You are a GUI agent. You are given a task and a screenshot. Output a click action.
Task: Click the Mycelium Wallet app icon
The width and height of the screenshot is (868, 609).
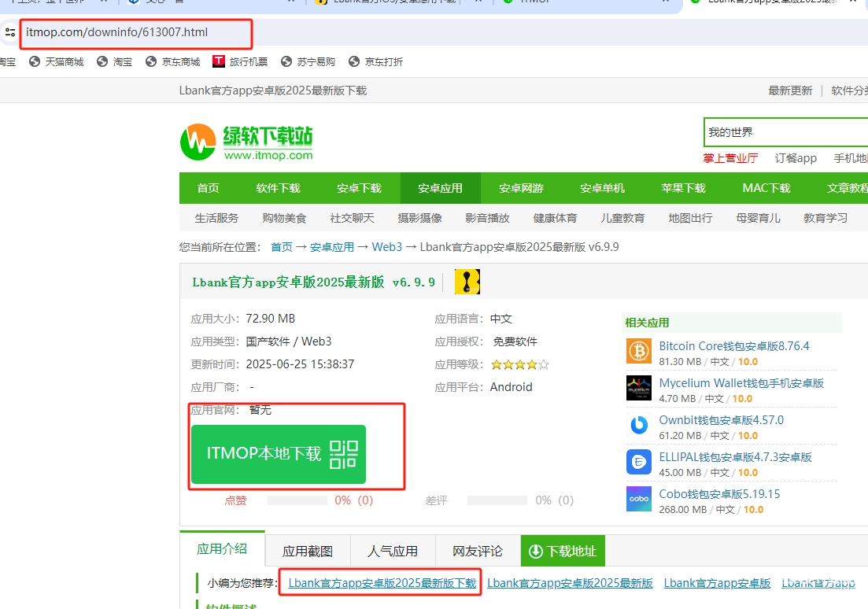pos(639,388)
